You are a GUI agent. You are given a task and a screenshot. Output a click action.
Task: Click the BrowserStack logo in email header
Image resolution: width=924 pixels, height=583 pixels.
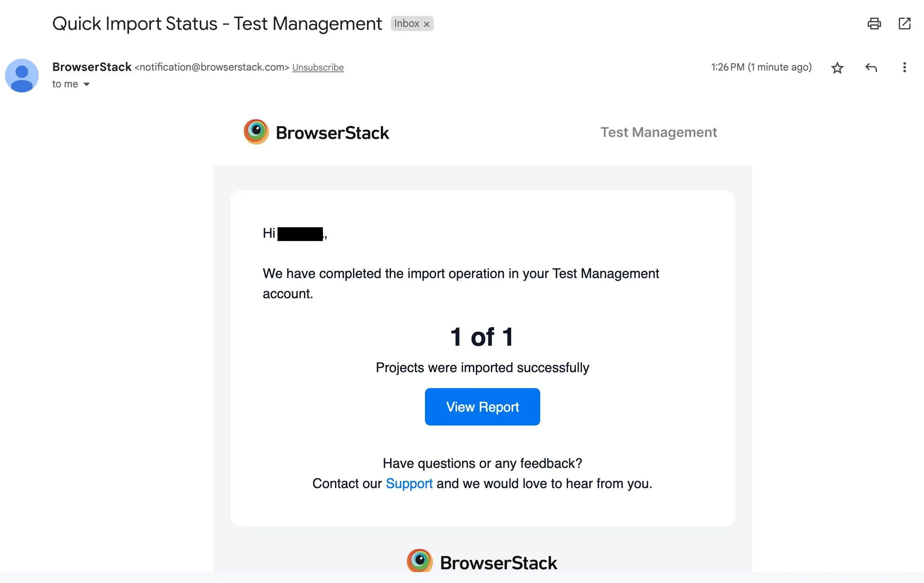(316, 132)
